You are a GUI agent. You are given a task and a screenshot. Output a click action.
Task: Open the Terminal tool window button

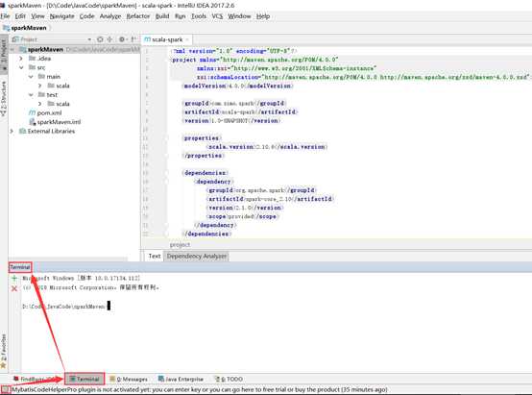(x=85, y=379)
